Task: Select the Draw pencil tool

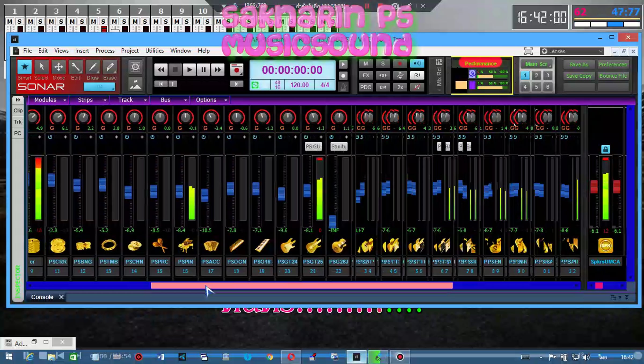Action: click(x=93, y=67)
